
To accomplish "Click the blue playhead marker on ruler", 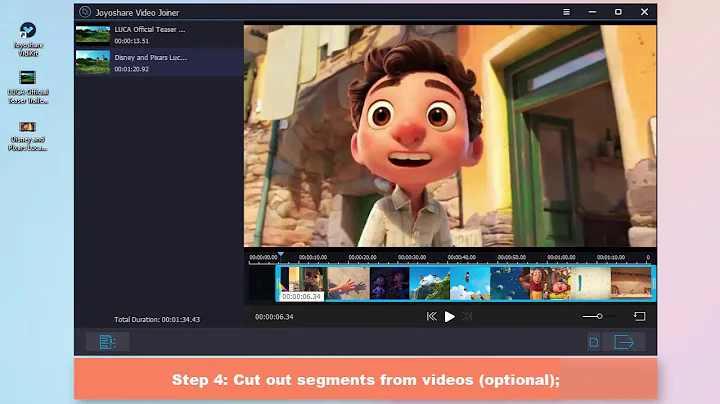I will 281,254.
